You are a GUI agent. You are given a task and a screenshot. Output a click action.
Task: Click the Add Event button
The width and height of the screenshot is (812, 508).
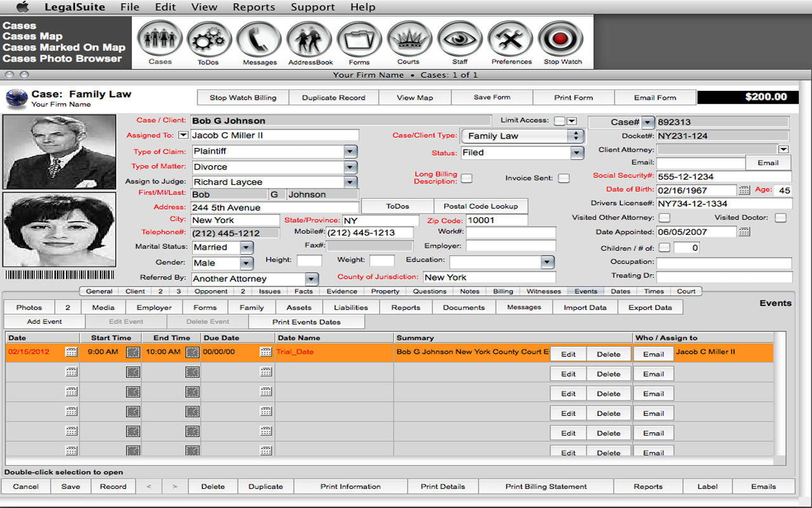pyautogui.click(x=44, y=321)
